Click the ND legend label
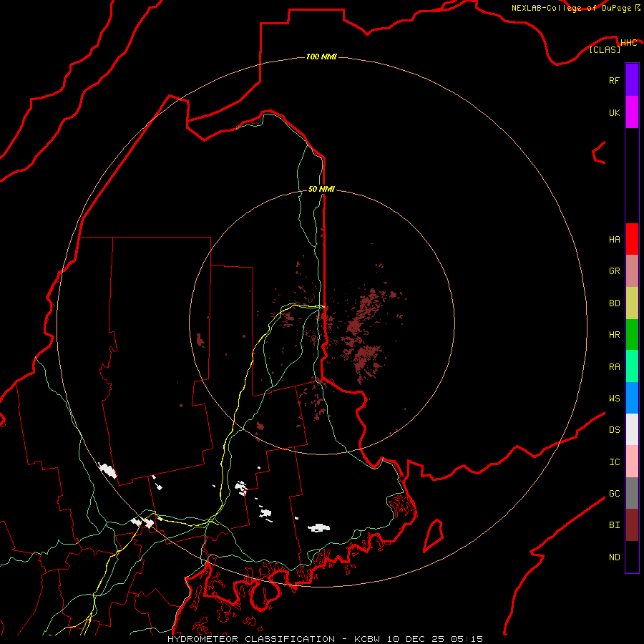Viewport: 644px width, 644px height. click(x=614, y=557)
